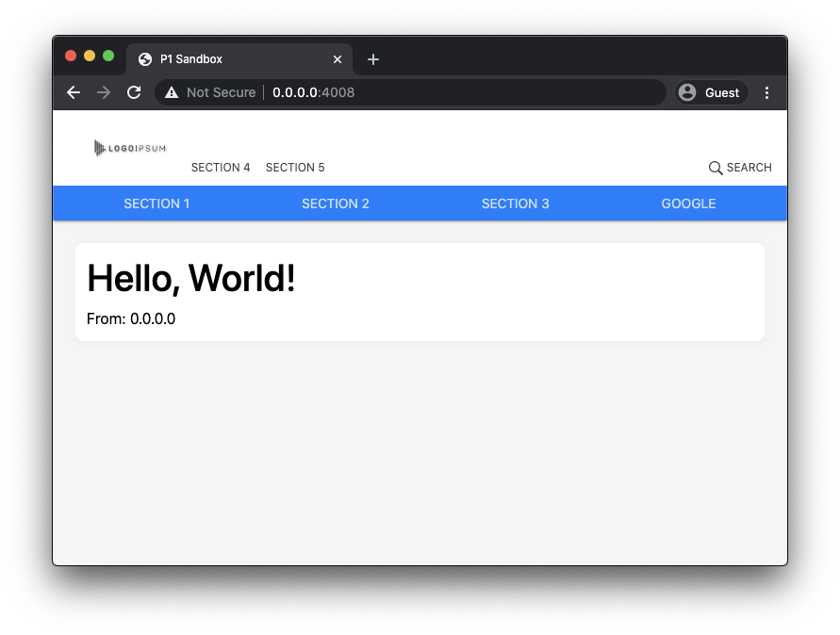
Task: Open the SECTION 3 nav item
Action: click(x=516, y=204)
